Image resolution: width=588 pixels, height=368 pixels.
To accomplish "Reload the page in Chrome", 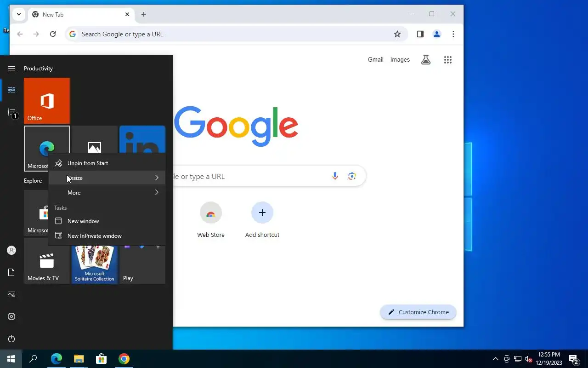I will pyautogui.click(x=53, y=34).
